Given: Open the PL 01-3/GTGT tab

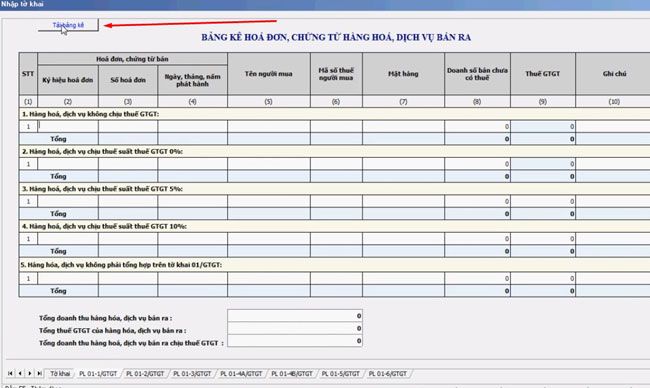Looking at the screenshot, I should coord(192,373).
